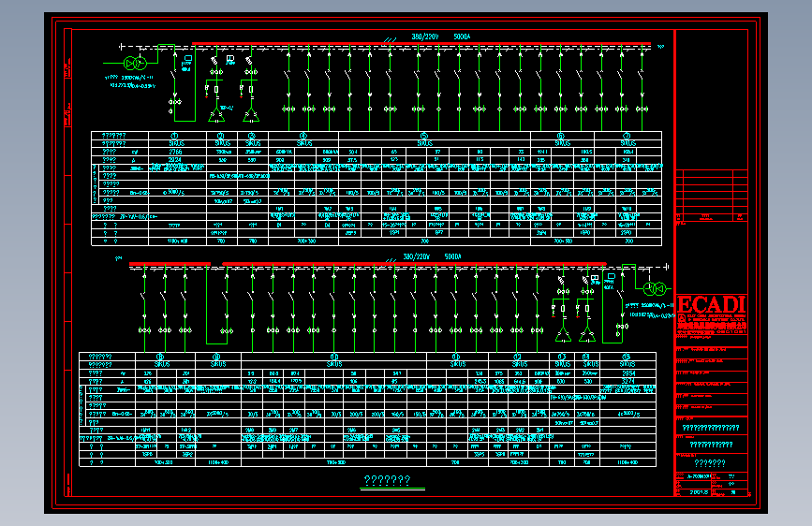Viewport: 812px width, 526px height.
Task: Click the underlined drawing title text
Action: [x=388, y=481]
